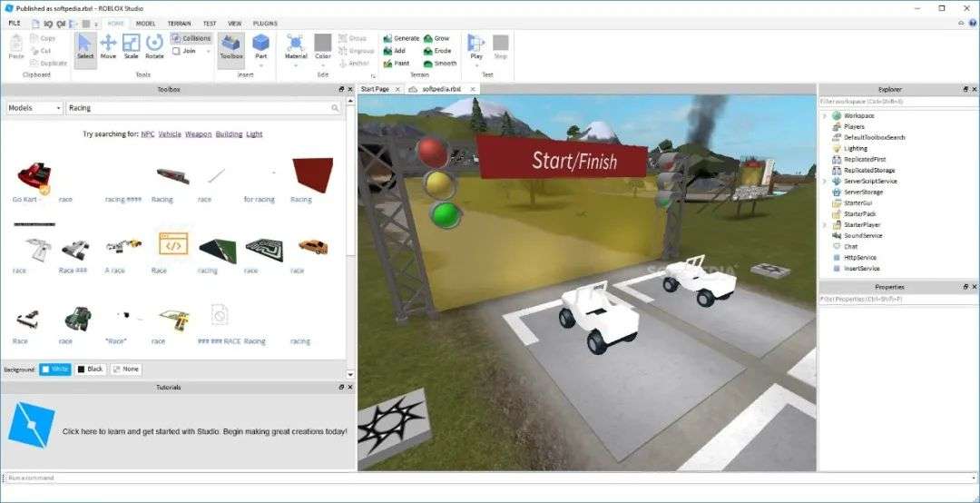Click the Vehicle search suggestion link
Screen dimensions: 980x503
(x=170, y=133)
